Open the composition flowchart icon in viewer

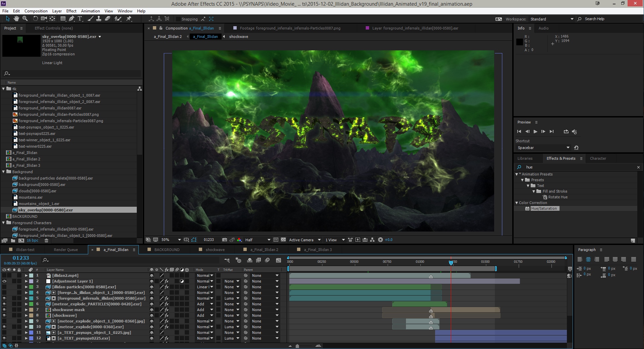coord(373,240)
